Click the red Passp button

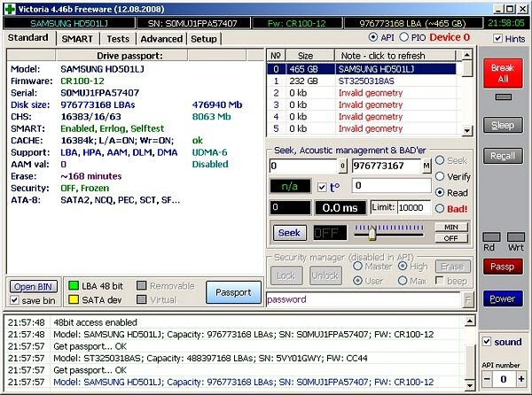(503, 267)
